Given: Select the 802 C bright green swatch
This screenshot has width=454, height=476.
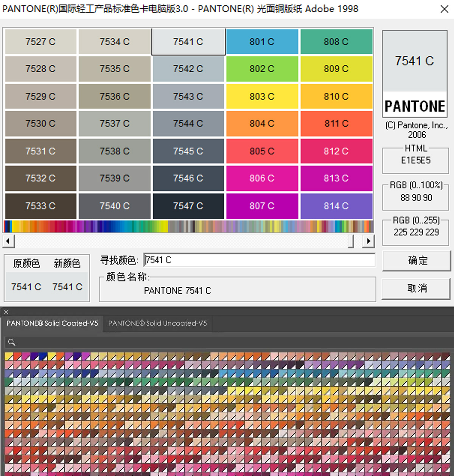Looking at the screenshot, I should point(262,69).
